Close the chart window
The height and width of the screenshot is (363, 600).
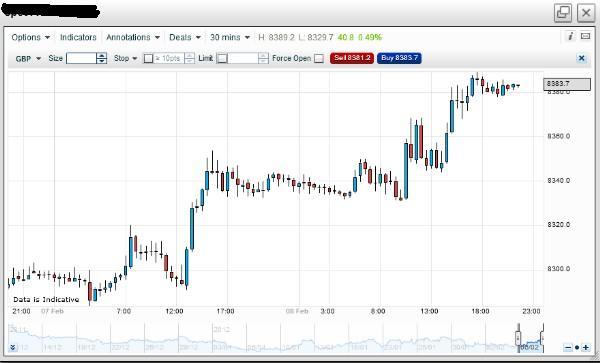point(586,13)
